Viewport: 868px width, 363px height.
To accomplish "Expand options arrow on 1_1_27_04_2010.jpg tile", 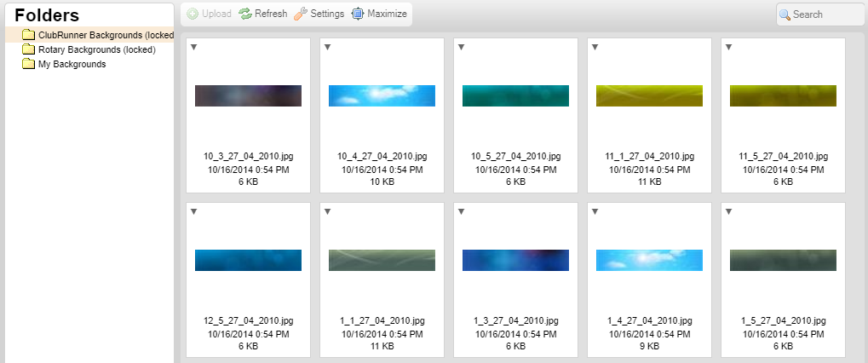I will pyautogui.click(x=327, y=212).
